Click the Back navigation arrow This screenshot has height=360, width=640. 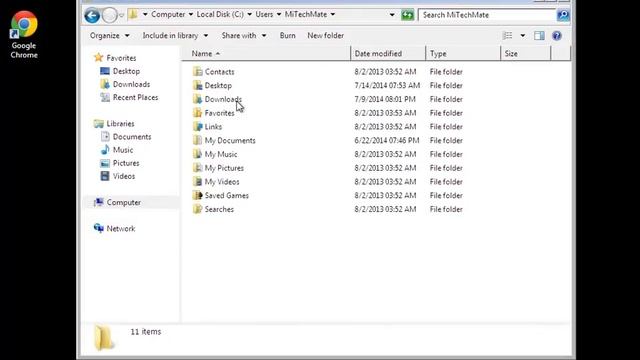click(92, 16)
